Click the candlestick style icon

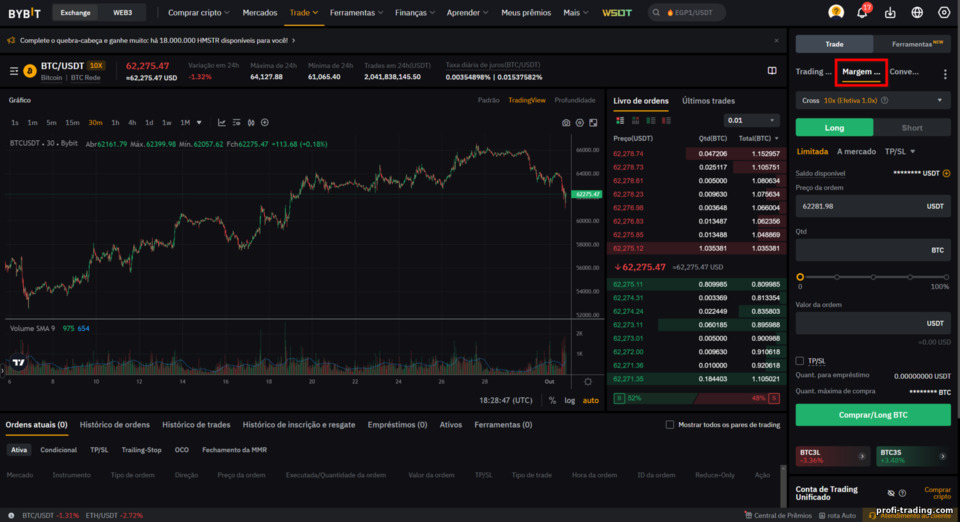[251, 122]
